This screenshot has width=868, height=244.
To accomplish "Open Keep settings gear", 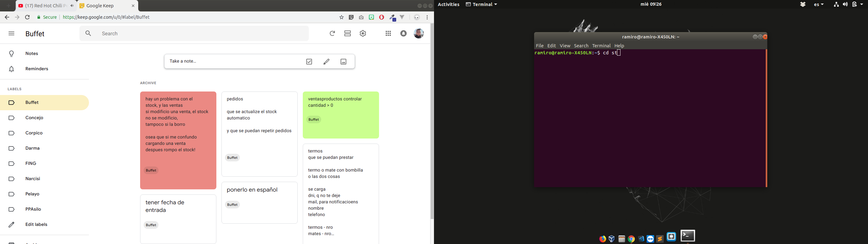I will coord(363,33).
